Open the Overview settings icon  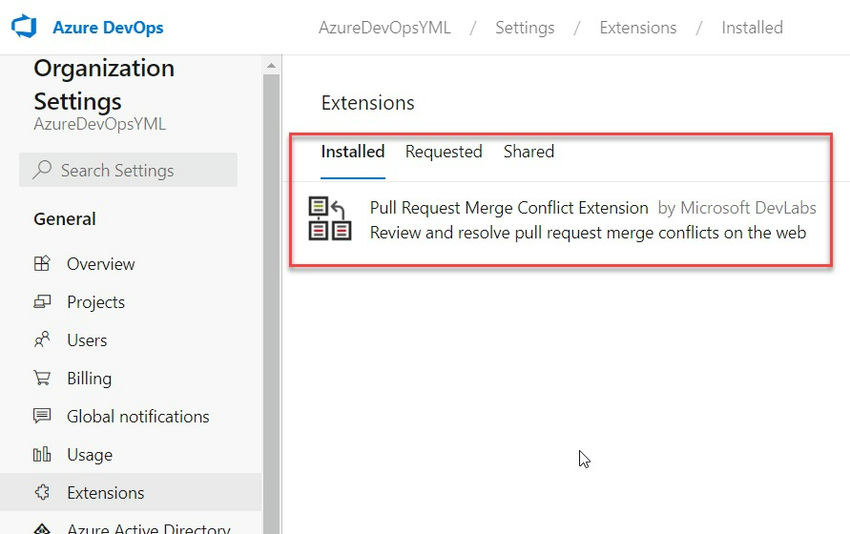pyautogui.click(x=42, y=263)
